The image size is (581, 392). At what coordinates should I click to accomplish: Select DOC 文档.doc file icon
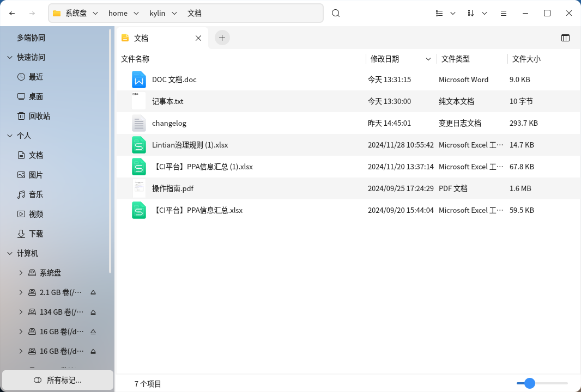(x=139, y=79)
